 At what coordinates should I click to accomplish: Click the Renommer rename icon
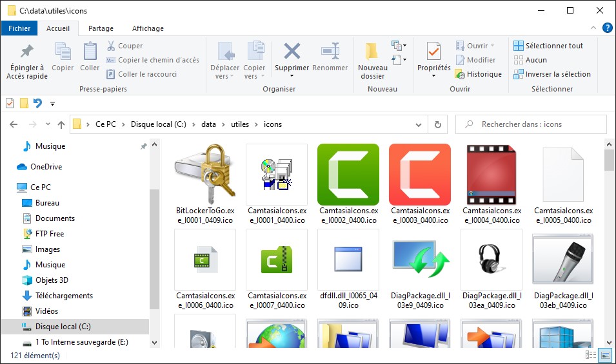click(330, 52)
